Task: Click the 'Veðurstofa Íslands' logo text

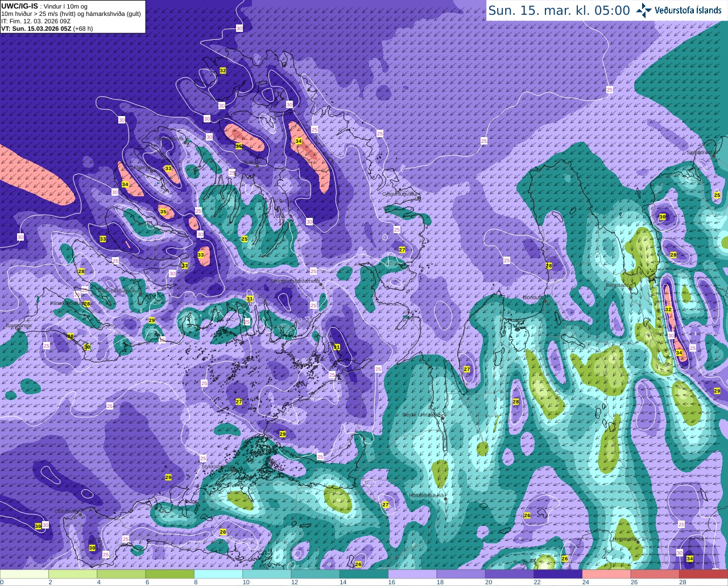Action: [x=688, y=10]
